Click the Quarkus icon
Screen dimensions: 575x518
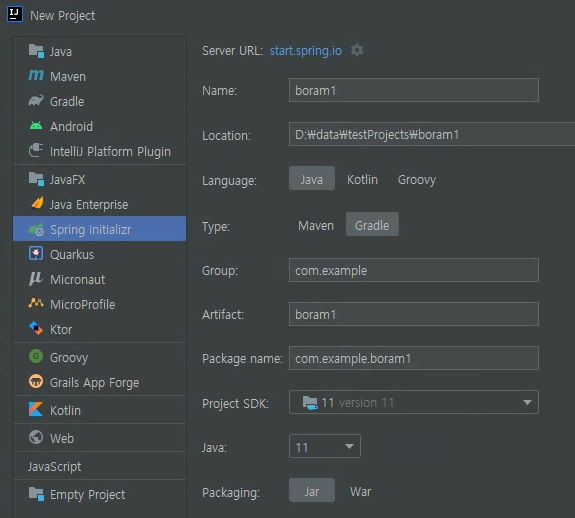36,253
